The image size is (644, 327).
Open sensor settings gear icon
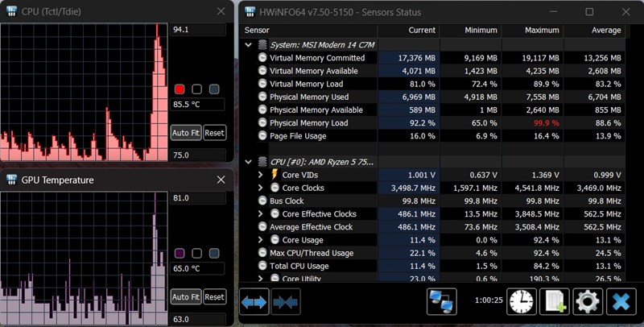(588, 302)
